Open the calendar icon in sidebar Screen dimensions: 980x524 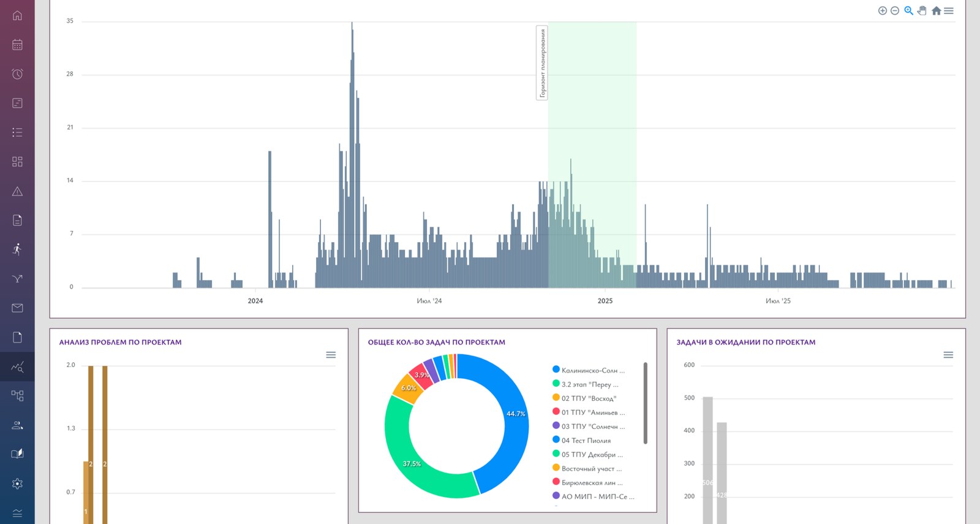click(17, 45)
